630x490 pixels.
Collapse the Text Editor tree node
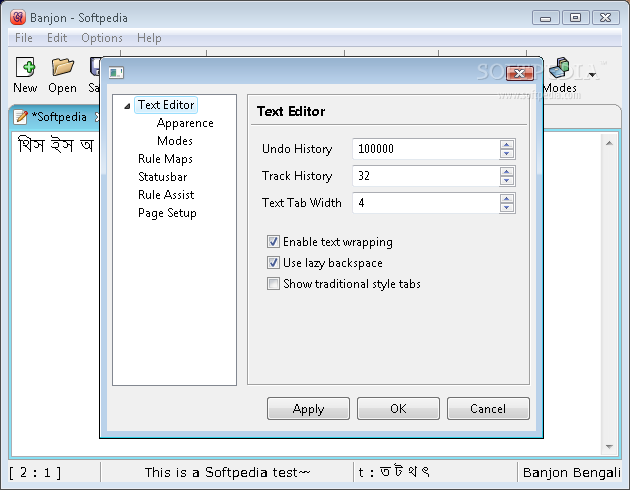click(127, 106)
